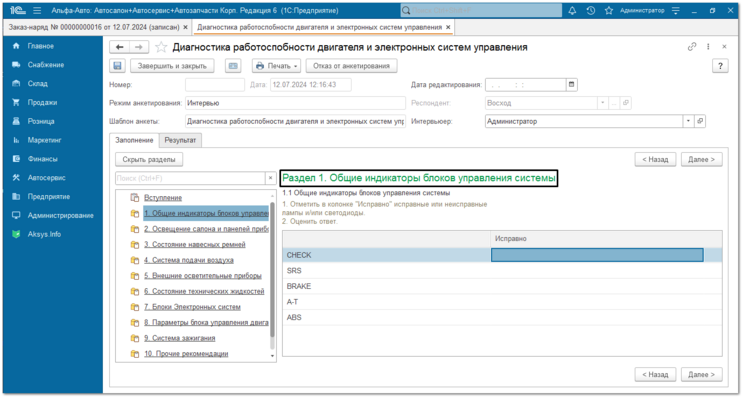Clear the section search field
Screen dimensions: 743x398
(x=271, y=178)
